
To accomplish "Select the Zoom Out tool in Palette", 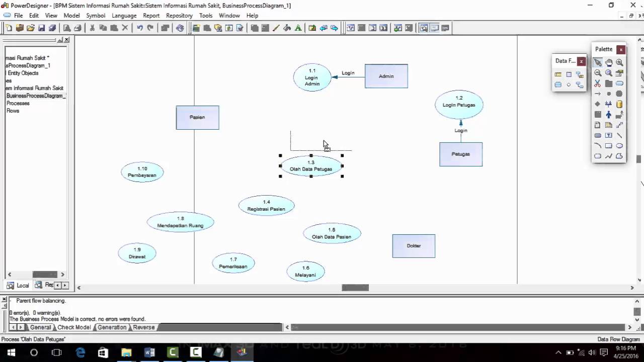I will tap(598, 73).
